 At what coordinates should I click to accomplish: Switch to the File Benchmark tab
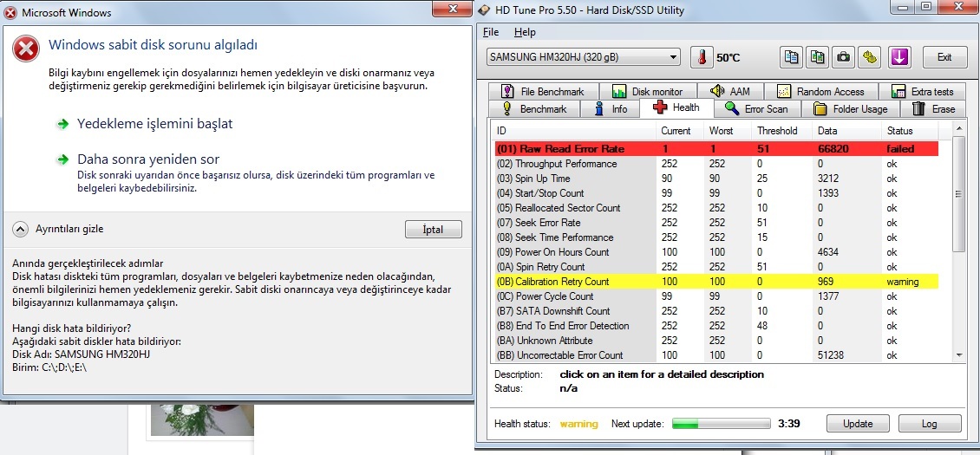pos(543,91)
